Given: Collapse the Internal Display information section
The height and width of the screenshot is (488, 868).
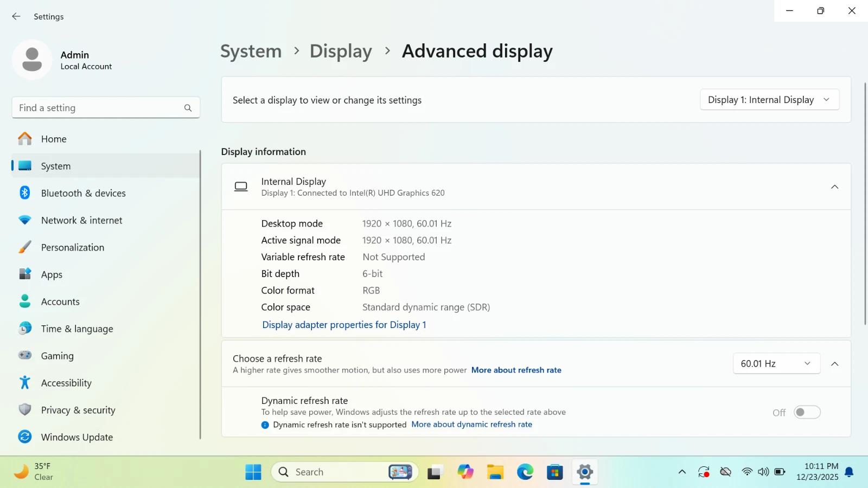Looking at the screenshot, I should pos(834,187).
